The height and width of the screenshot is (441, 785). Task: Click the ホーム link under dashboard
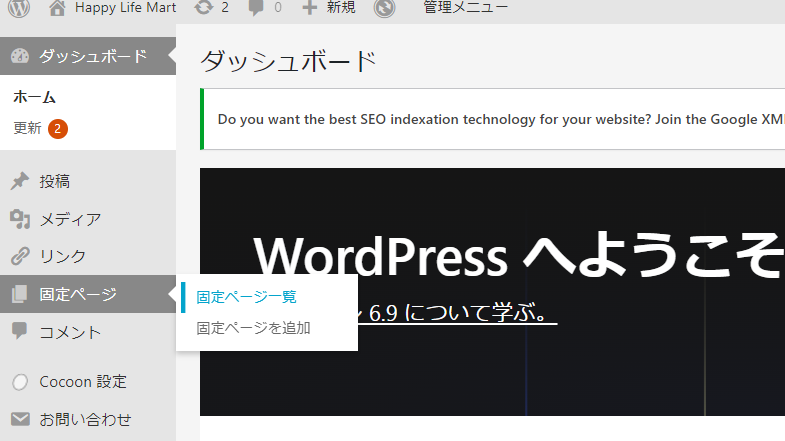[34, 98]
